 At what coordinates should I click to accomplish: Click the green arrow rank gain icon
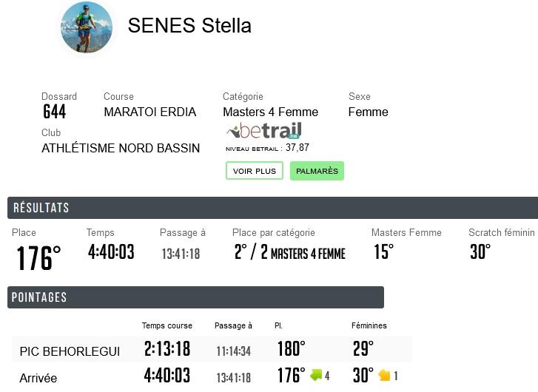coord(316,375)
